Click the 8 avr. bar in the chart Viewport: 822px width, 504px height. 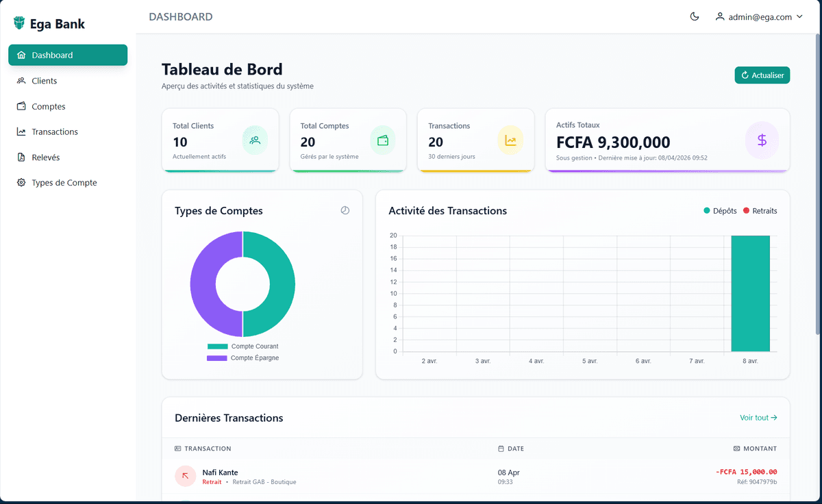pyautogui.click(x=750, y=294)
